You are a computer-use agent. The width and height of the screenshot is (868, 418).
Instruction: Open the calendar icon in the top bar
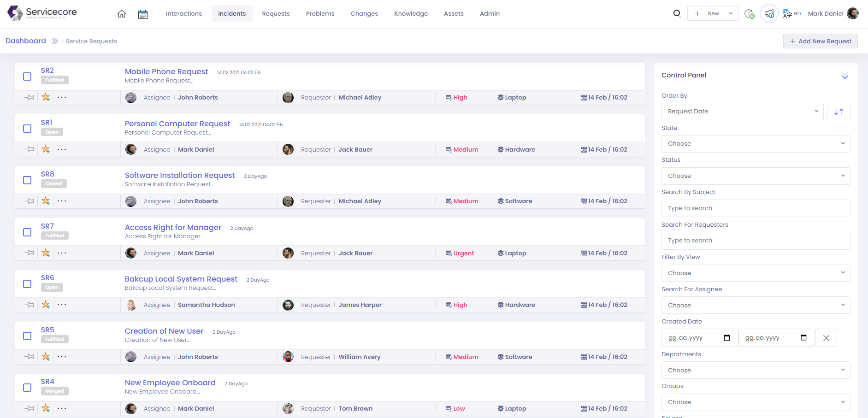click(143, 14)
